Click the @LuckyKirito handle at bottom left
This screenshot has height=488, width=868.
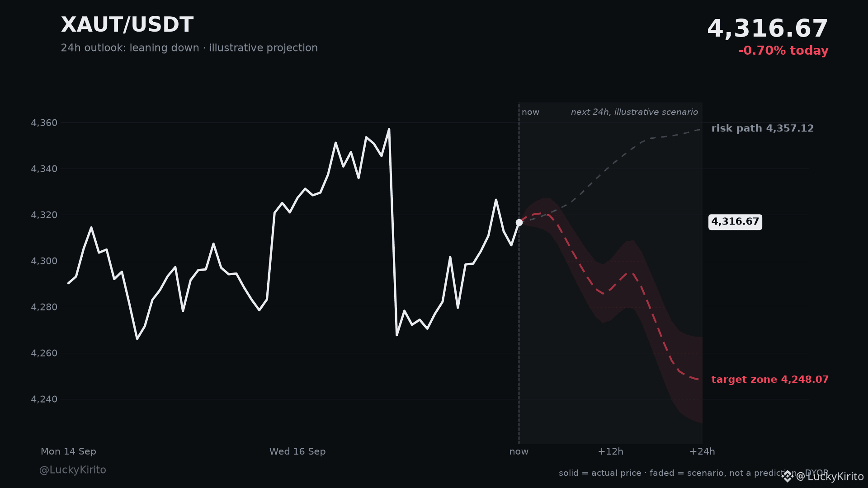[x=73, y=470]
